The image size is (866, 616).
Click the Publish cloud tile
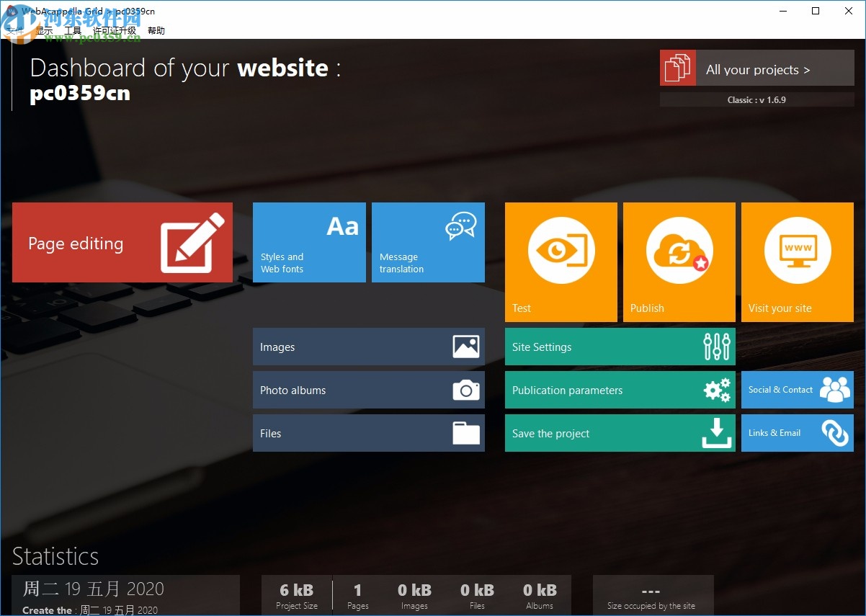click(679, 262)
